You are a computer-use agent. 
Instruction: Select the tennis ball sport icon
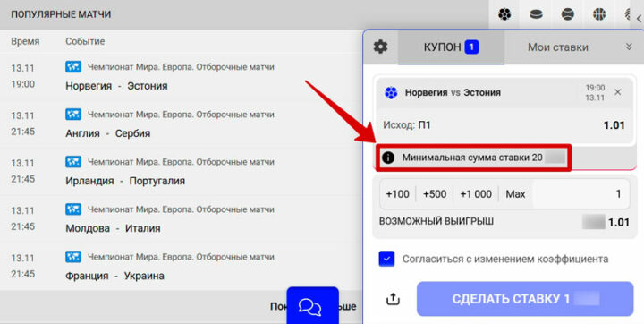tap(568, 14)
